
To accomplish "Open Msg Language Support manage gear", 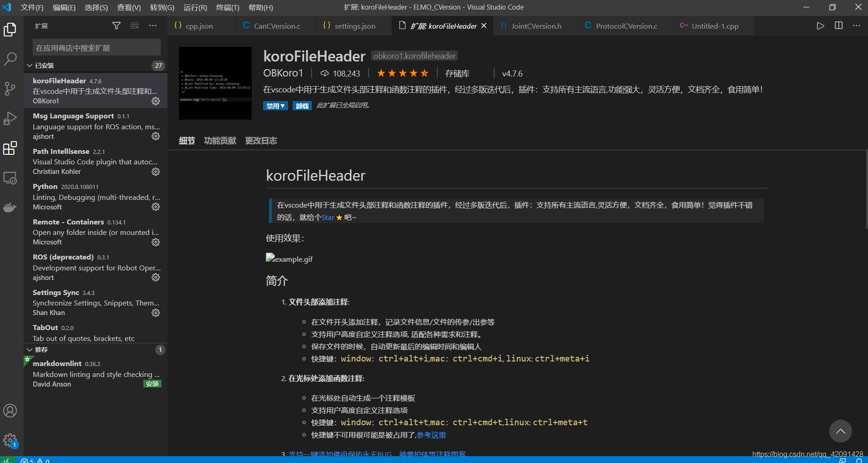I will coord(156,136).
